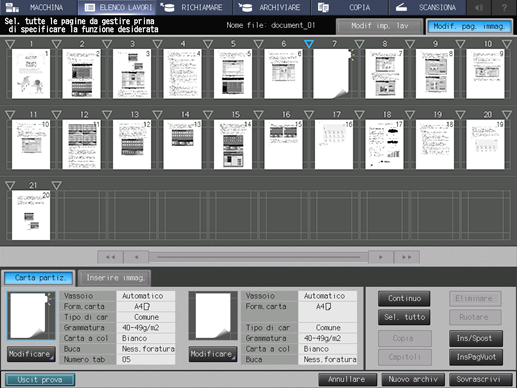Select page 11 position thumbnail

[x=31, y=145]
